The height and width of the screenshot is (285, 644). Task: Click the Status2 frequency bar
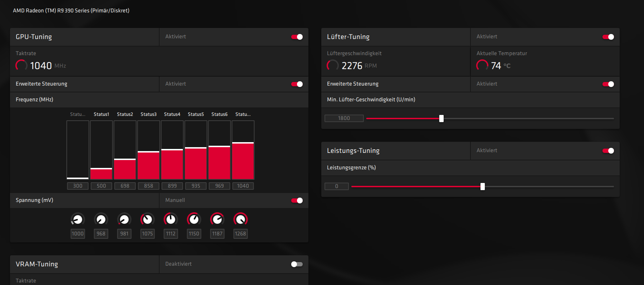point(125,150)
